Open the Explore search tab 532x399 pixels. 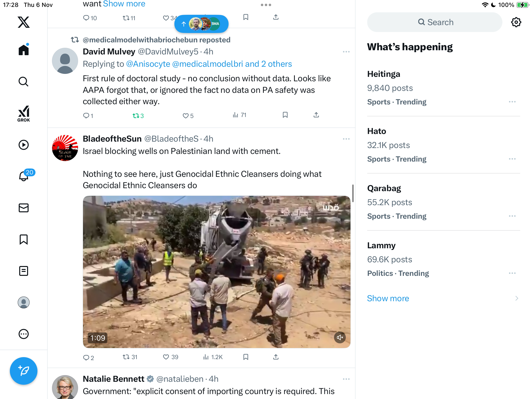[x=24, y=82]
